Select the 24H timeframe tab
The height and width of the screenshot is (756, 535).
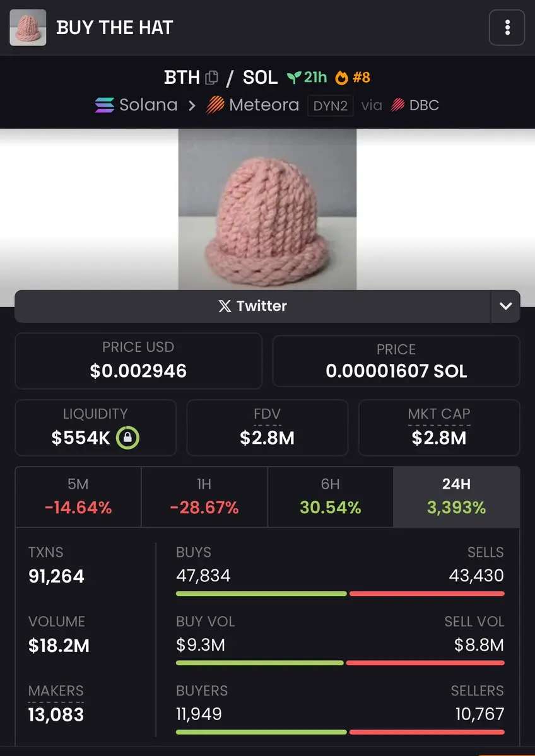coord(456,497)
